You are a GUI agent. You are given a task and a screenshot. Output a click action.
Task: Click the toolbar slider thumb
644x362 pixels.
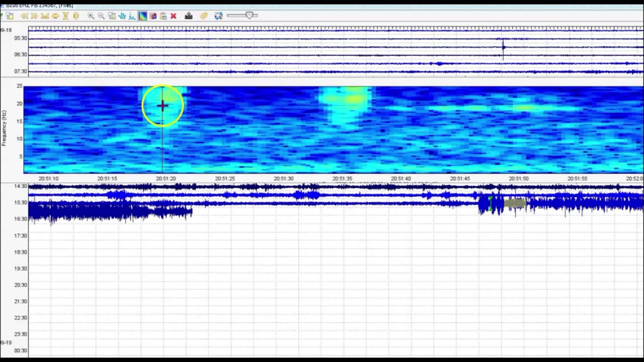(249, 16)
